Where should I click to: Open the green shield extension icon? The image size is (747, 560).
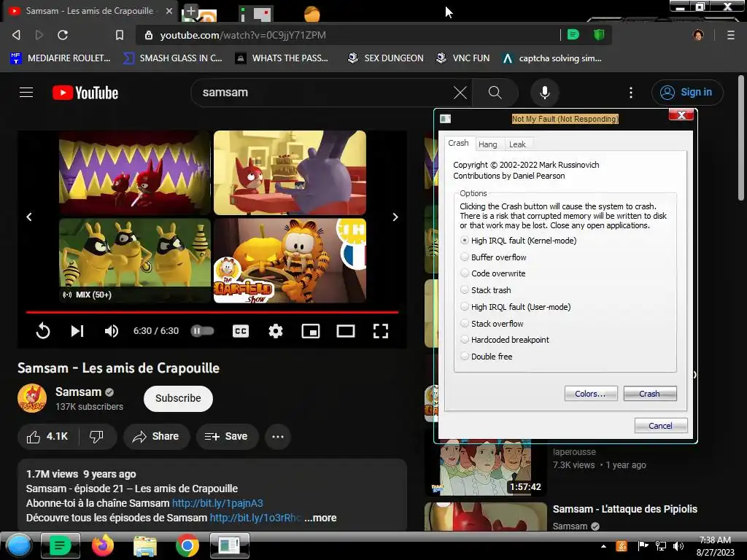pyautogui.click(x=599, y=35)
